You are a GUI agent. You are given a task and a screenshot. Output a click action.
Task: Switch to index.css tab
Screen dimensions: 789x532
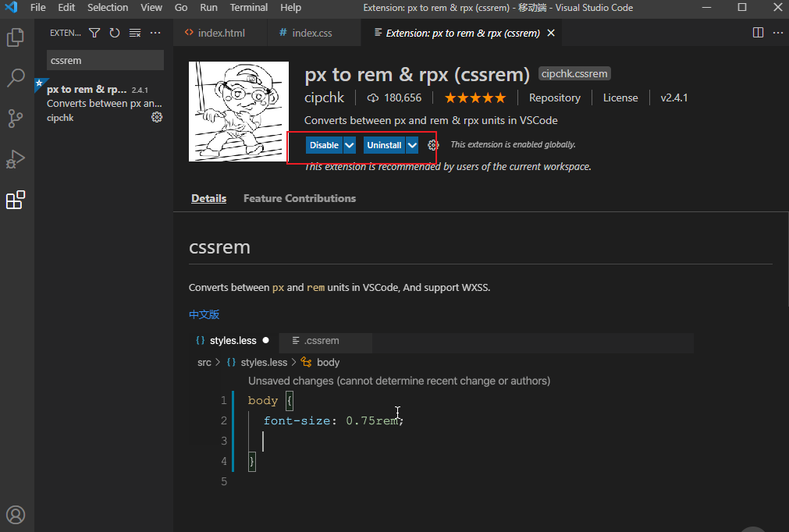click(314, 33)
